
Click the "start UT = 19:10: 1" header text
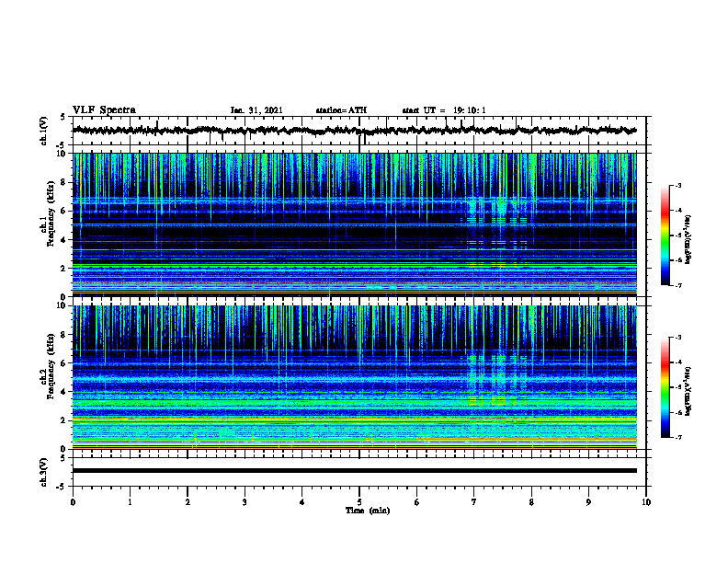tap(444, 110)
